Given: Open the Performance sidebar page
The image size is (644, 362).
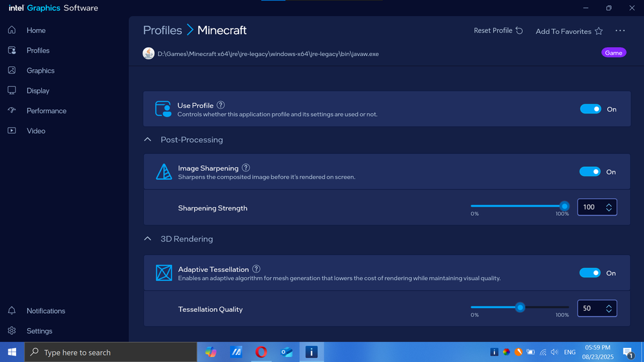Looking at the screenshot, I should point(46,111).
